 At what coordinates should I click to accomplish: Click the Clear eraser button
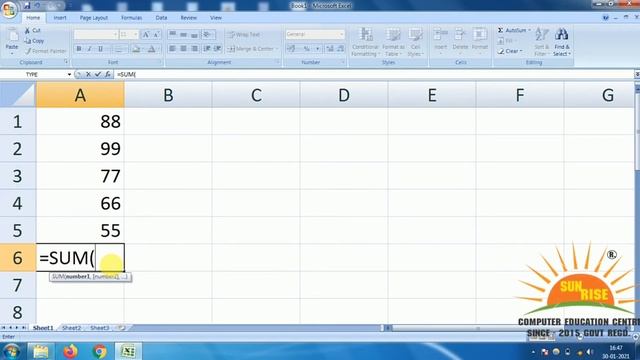pos(510,51)
